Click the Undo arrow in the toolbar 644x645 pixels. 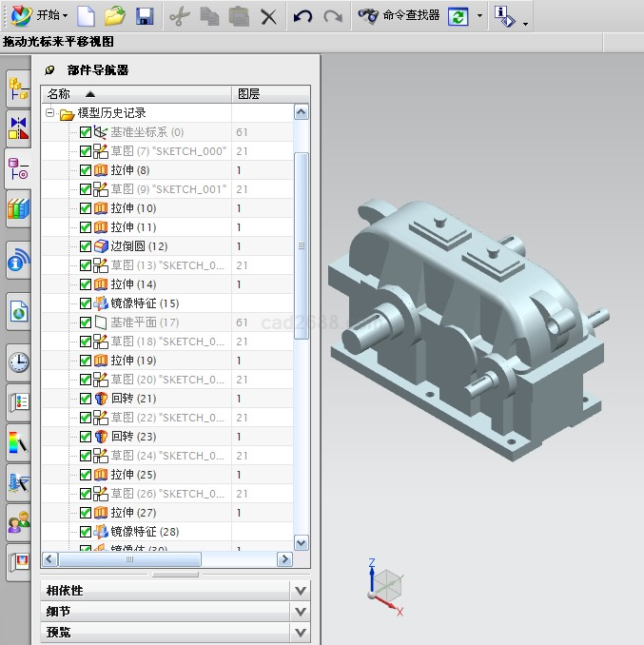pos(302,15)
